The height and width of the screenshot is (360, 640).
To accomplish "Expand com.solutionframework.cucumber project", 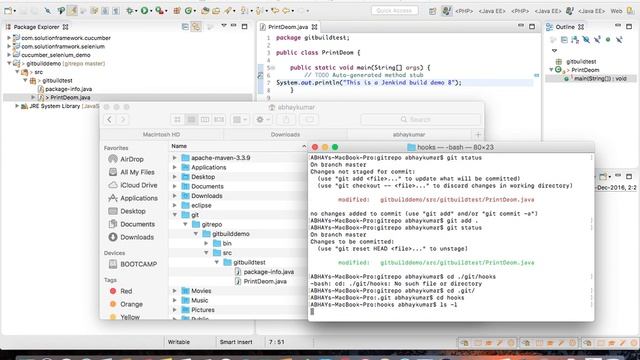I will click(9, 38).
